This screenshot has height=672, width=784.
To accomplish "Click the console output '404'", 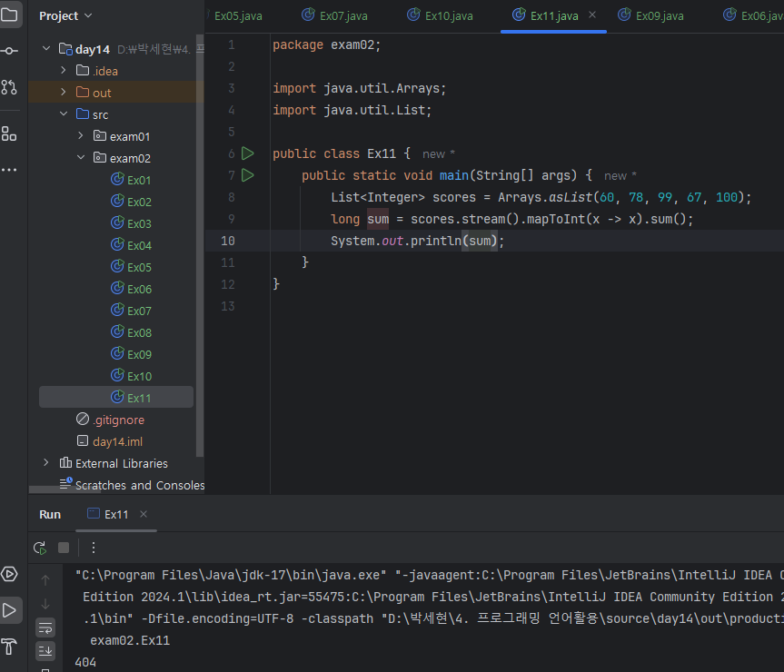I will point(85,663).
